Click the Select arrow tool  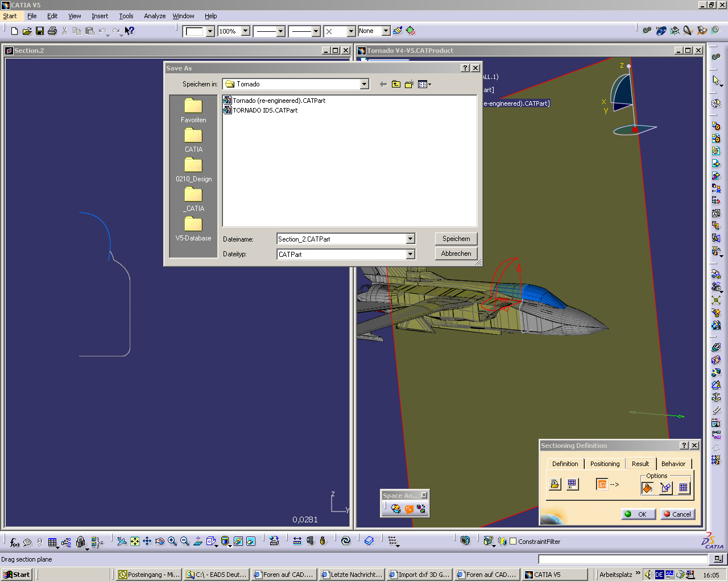pos(716,80)
